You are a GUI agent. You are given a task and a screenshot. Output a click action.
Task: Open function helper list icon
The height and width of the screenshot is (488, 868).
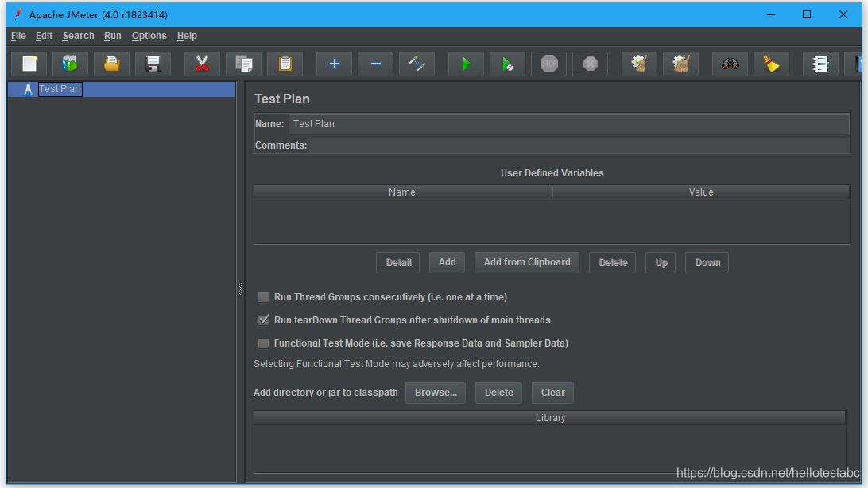pyautogui.click(x=820, y=64)
